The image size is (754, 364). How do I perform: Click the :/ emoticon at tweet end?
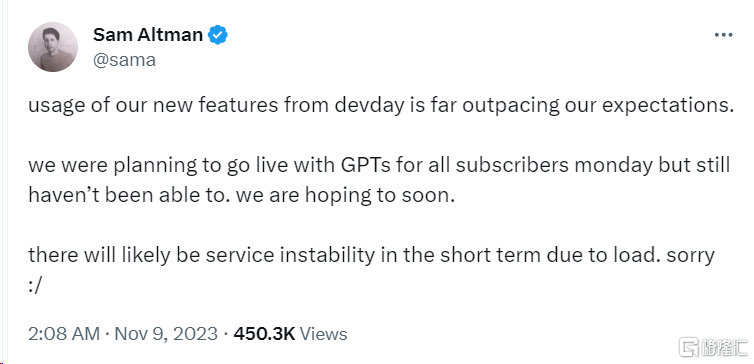tap(36, 286)
